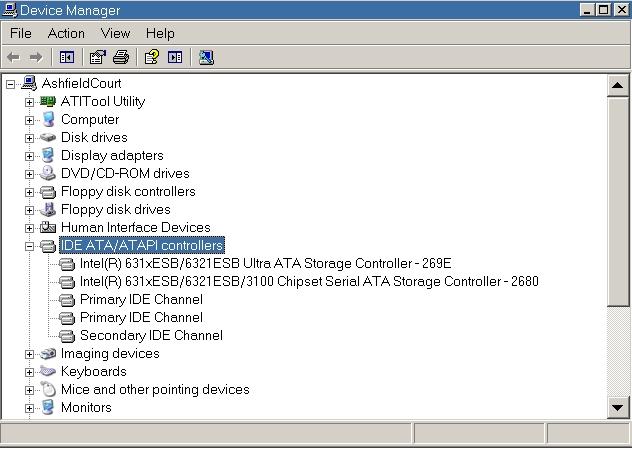Click the Help toolbar icon
Screen dimensions: 632x450
coord(152,57)
